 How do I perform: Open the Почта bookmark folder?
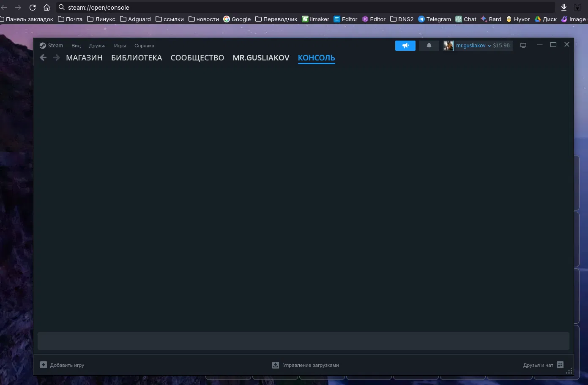(70, 19)
